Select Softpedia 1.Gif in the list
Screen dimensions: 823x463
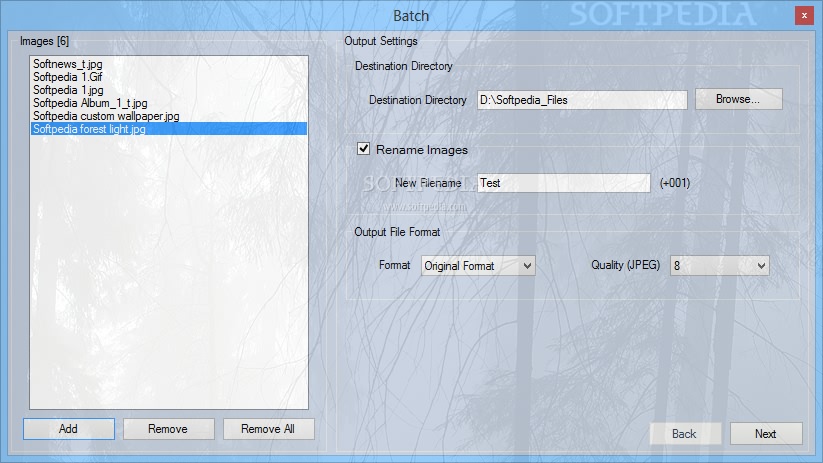[x=168, y=77]
